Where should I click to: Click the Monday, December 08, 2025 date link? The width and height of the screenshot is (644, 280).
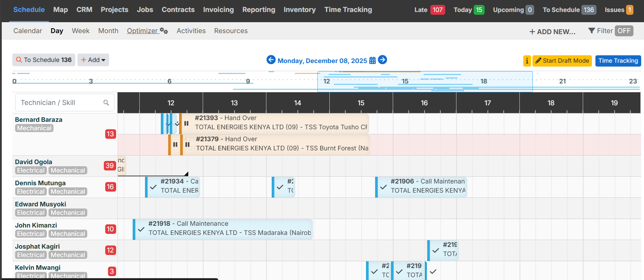[322, 61]
